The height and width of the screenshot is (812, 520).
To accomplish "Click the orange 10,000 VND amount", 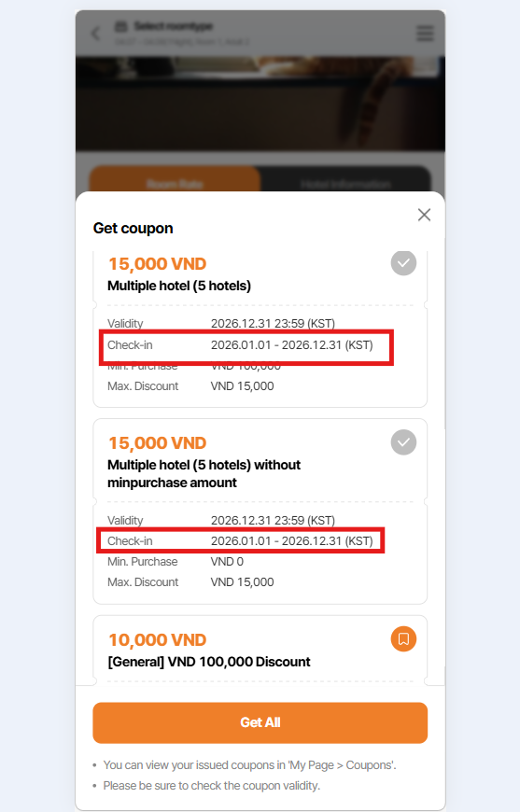I will [158, 640].
